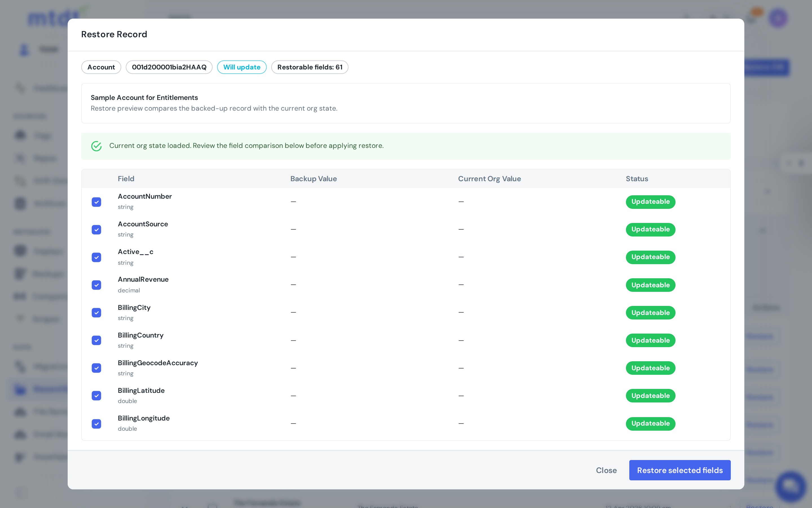Uncheck the BillingCountry checkbox
The height and width of the screenshot is (508, 812).
(96, 340)
